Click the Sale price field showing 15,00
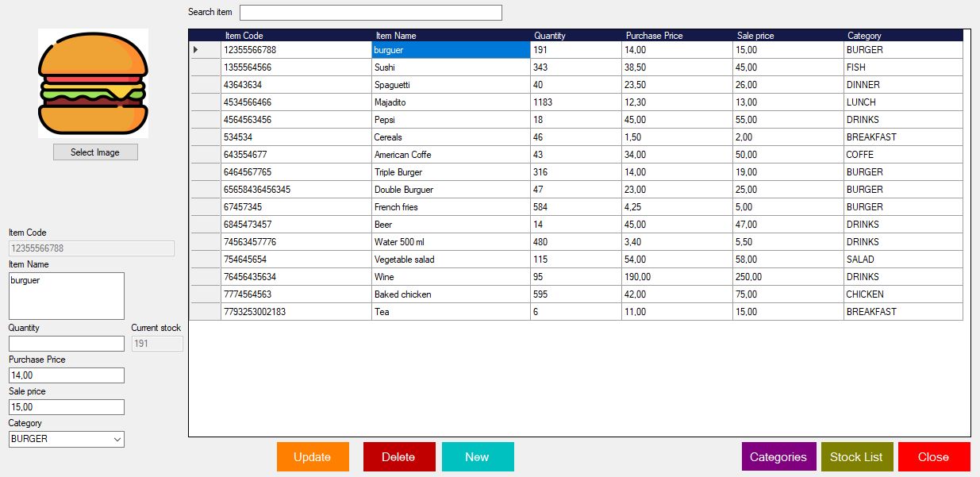 pyautogui.click(x=67, y=407)
